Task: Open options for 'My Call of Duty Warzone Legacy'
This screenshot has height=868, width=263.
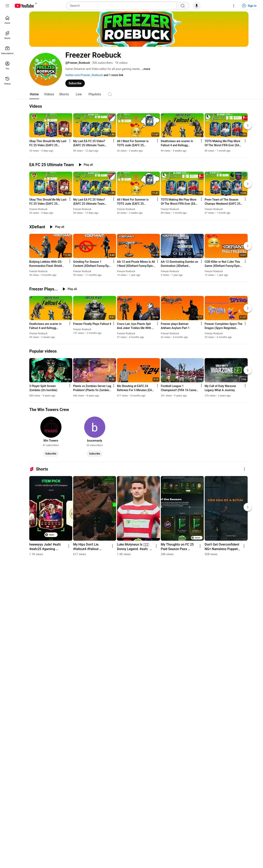Action: 245,385
